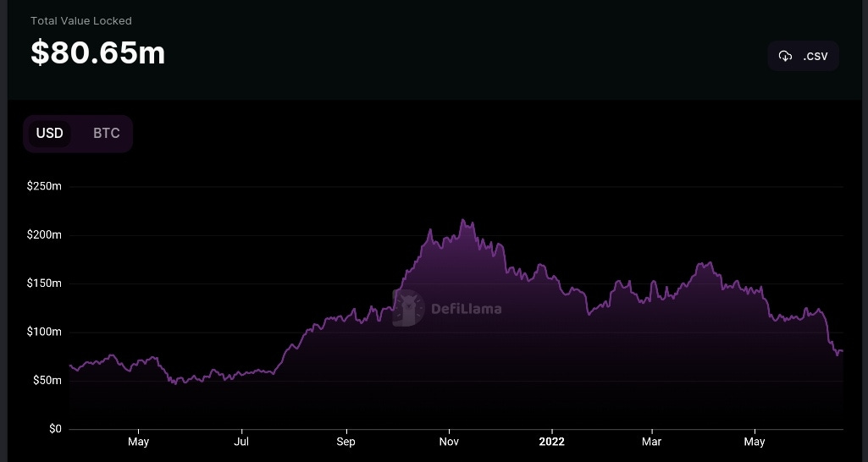Click the $50m y-axis label
This screenshot has height=462, width=868.
pos(47,381)
